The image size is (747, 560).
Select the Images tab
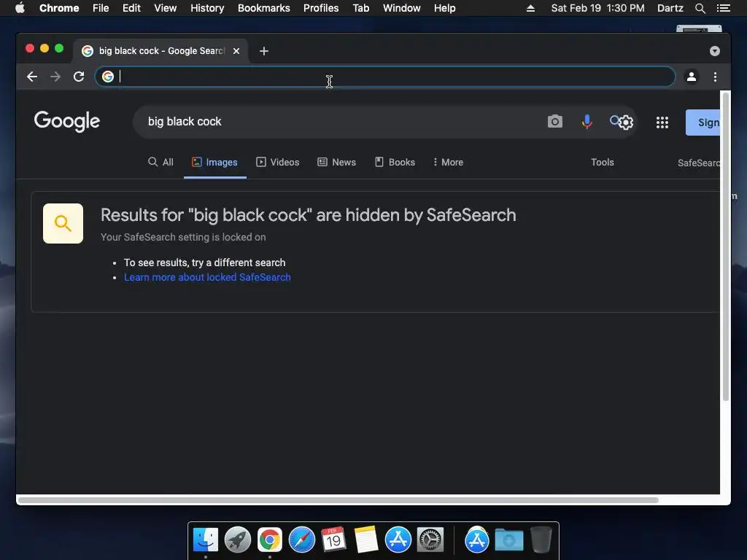click(x=215, y=163)
